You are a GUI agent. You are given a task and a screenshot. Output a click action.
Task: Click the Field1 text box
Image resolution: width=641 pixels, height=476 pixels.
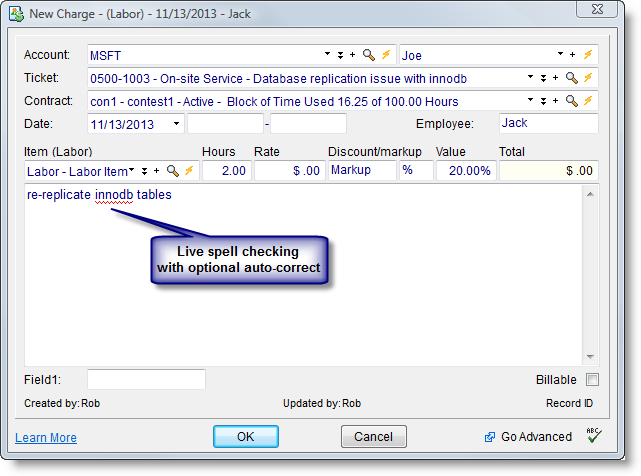146,380
